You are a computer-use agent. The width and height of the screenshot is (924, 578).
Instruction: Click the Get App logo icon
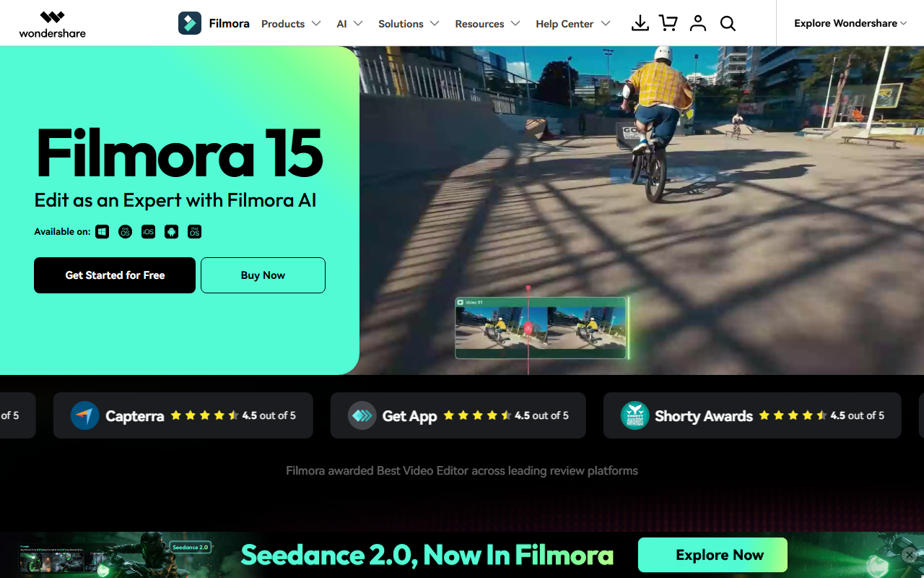pos(362,415)
